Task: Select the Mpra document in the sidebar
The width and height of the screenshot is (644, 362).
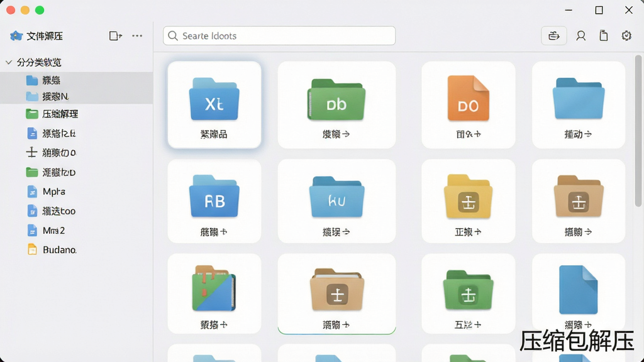Action: (x=46, y=192)
